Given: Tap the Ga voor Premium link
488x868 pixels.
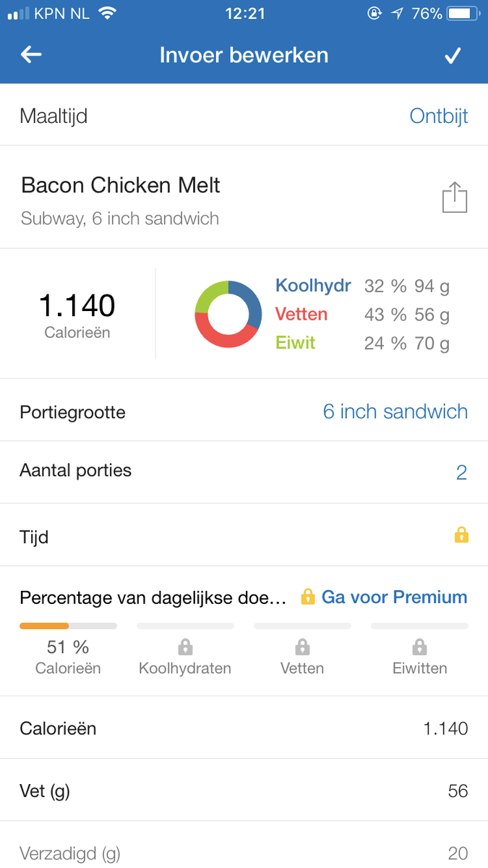Looking at the screenshot, I should coord(394,597).
